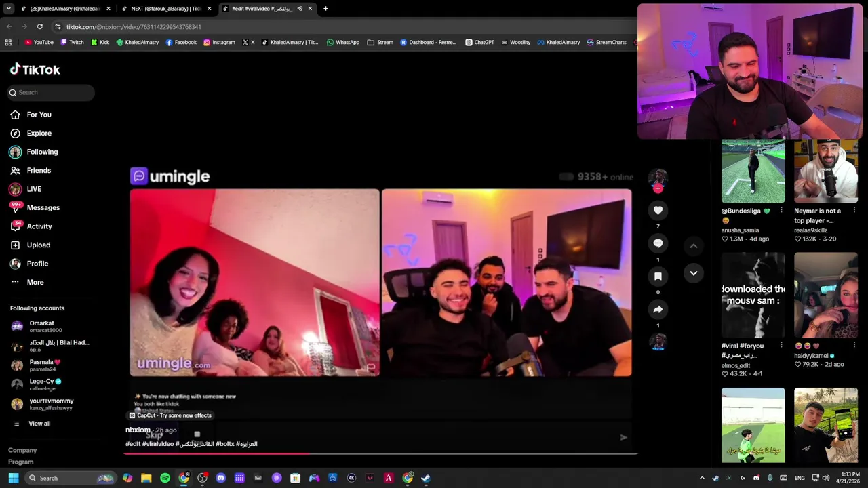Screen dimensions: 868x488
Task: Open the @Bundesliga recommended video thumbnail
Action: pyautogui.click(x=753, y=171)
